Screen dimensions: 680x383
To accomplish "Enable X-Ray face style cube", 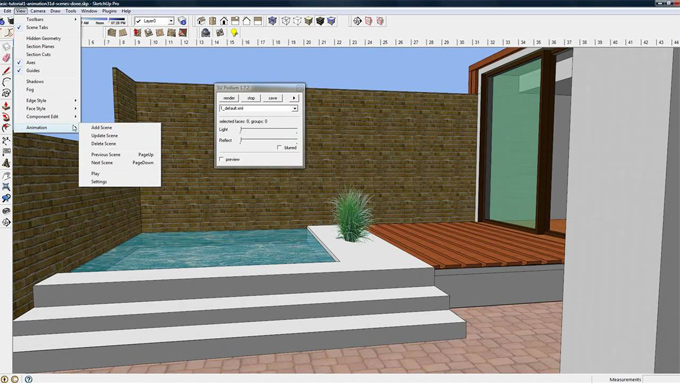I will pyautogui.click(x=272, y=21).
